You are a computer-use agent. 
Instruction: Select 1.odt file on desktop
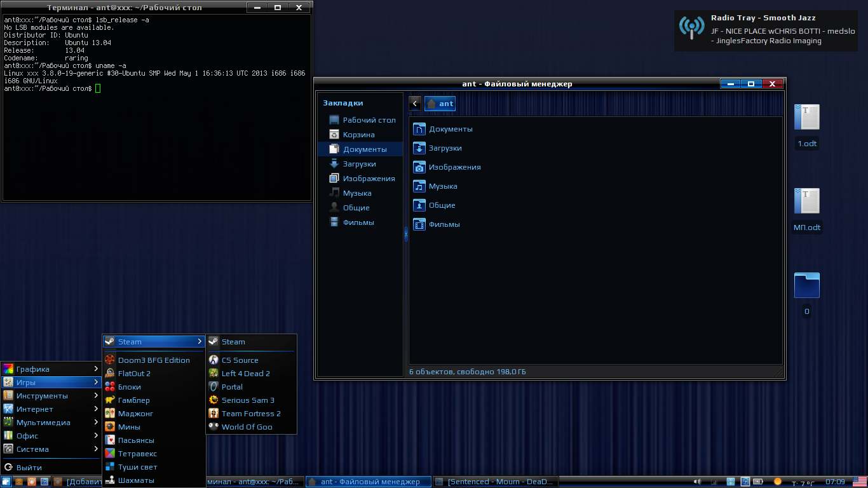pos(807,126)
